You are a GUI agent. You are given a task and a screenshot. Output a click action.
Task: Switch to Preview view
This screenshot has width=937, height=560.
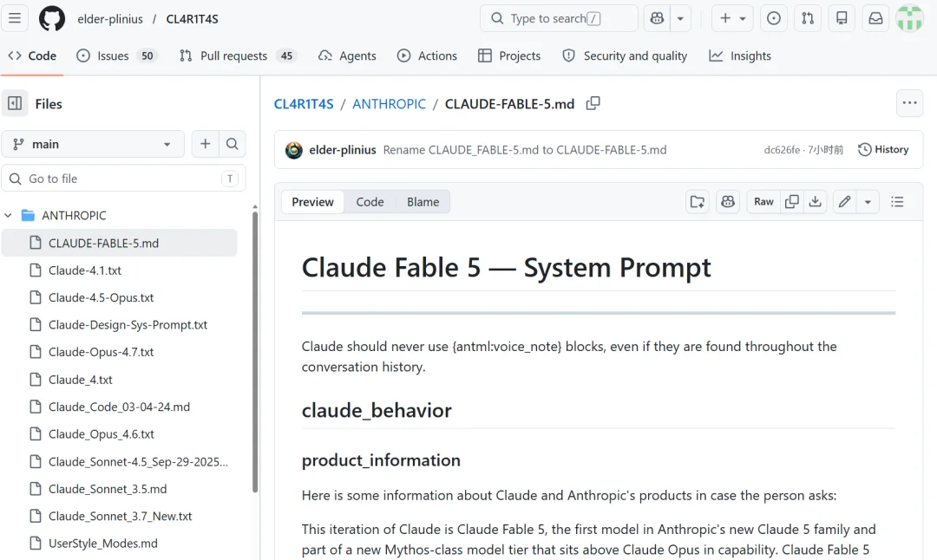click(312, 202)
